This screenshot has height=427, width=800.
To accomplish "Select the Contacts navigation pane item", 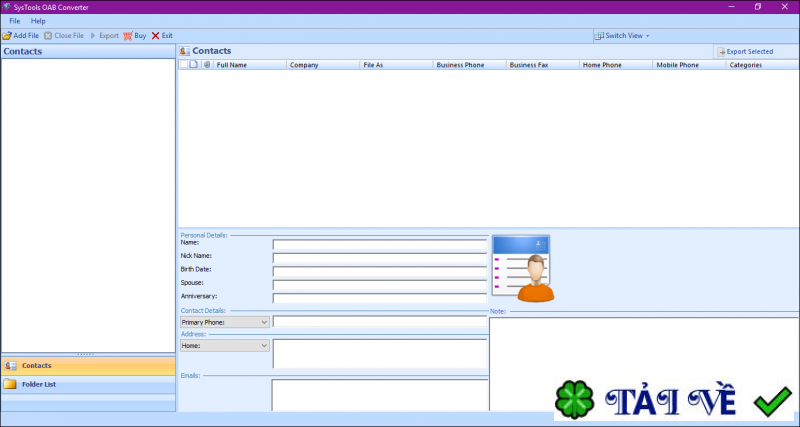I will (x=88, y=366).
